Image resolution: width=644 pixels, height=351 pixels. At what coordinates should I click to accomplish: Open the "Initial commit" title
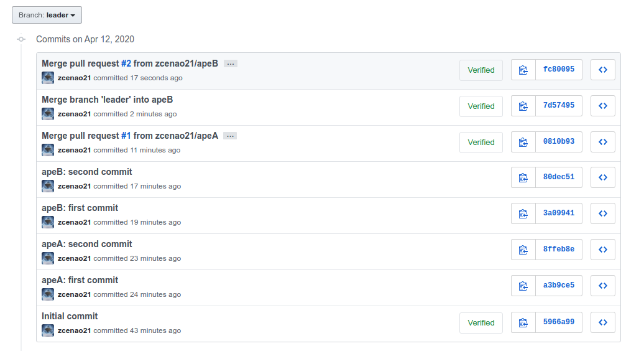(x=70, y=317)
